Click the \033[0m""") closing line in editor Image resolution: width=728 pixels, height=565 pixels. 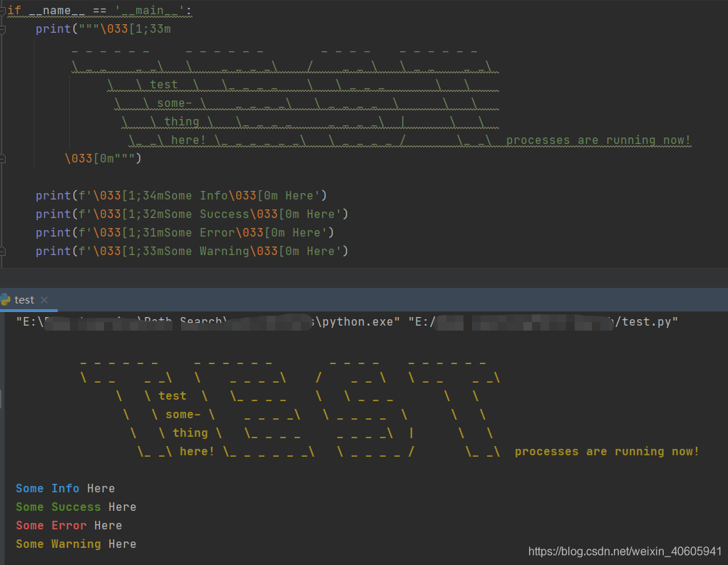[103, 159]
